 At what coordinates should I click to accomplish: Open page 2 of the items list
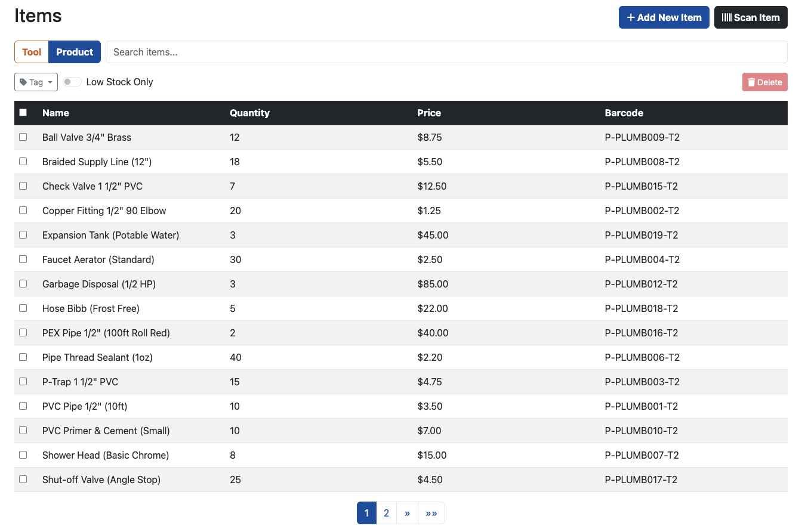pos(386,513)
